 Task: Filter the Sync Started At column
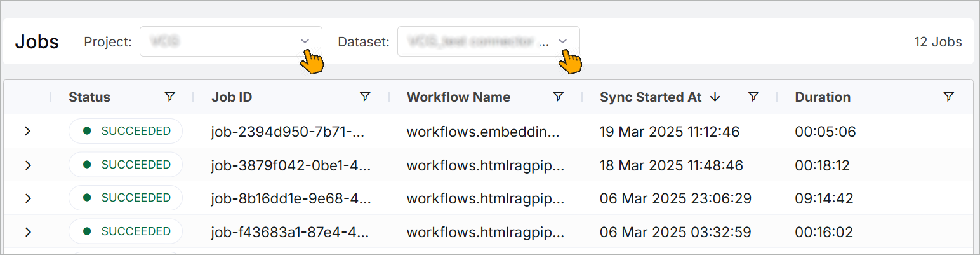click(x=753, y=97)
